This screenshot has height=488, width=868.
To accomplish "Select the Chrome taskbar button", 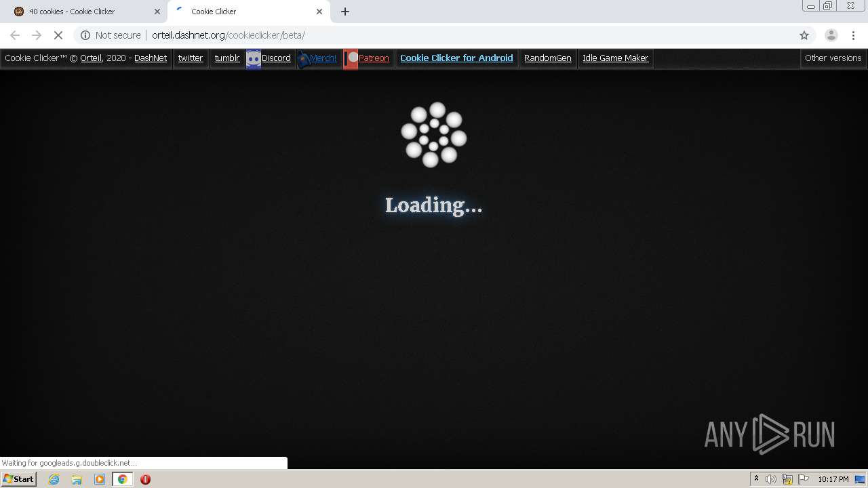I will tap(123, 479).
